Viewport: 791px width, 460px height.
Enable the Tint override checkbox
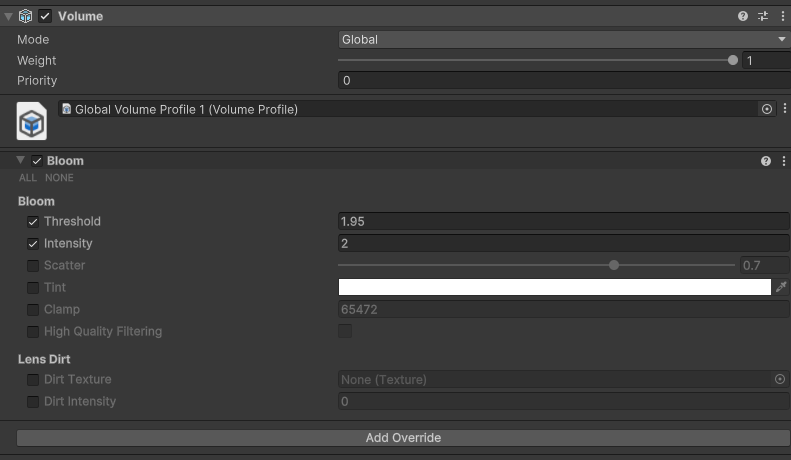point(33,288)
